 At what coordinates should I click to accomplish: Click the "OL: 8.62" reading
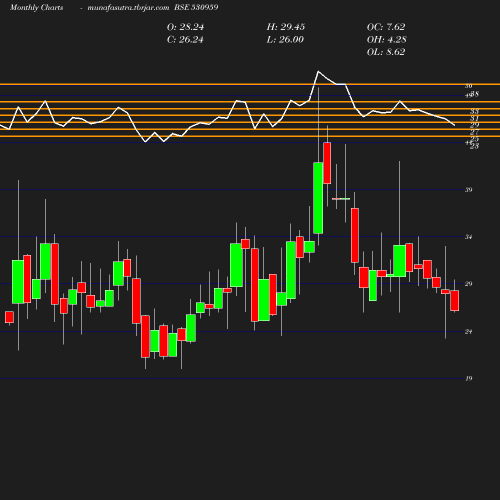[x=386, y=52]
